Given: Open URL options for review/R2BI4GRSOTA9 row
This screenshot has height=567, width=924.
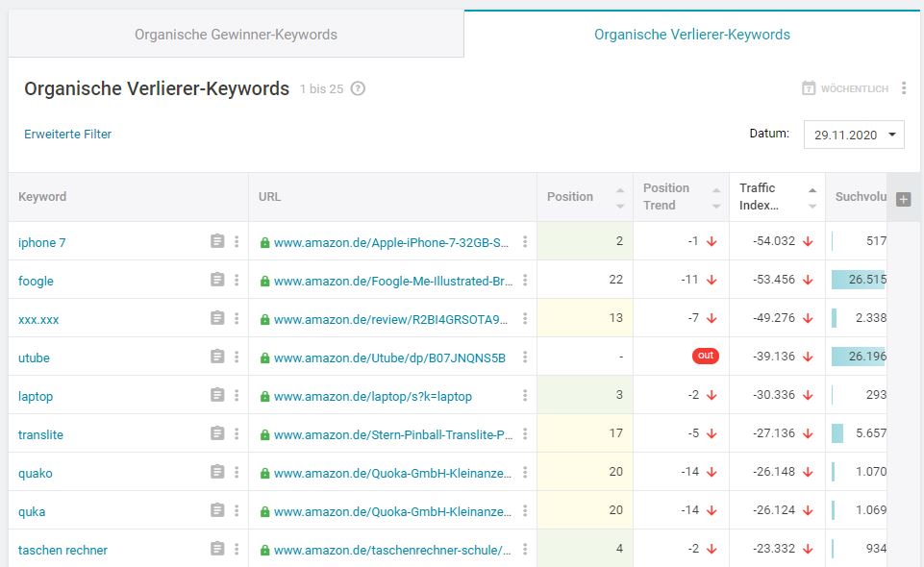Looking at the screenshot, I should 524,318.
